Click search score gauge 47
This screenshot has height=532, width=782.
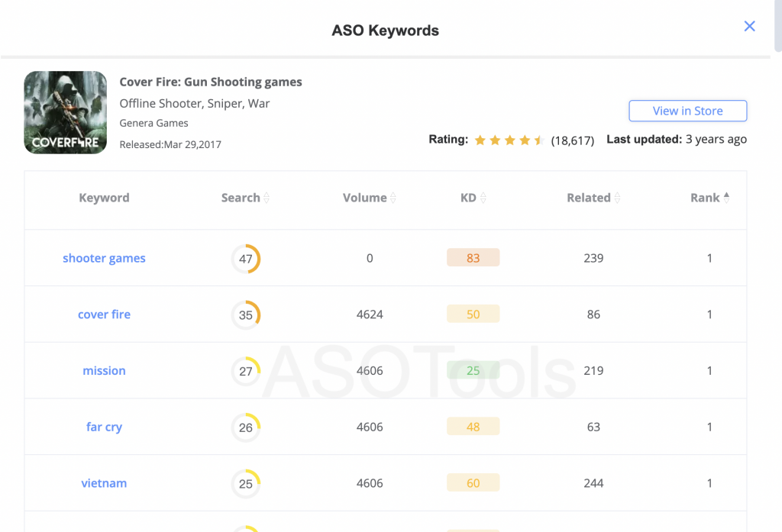point(246,259)
